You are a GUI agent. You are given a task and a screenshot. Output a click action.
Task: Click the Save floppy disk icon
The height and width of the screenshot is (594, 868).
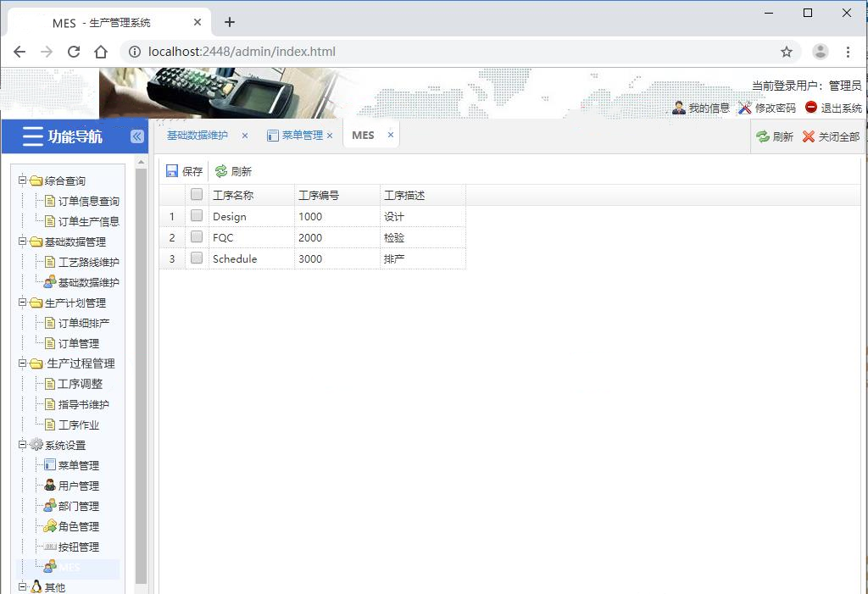point(172,171)
